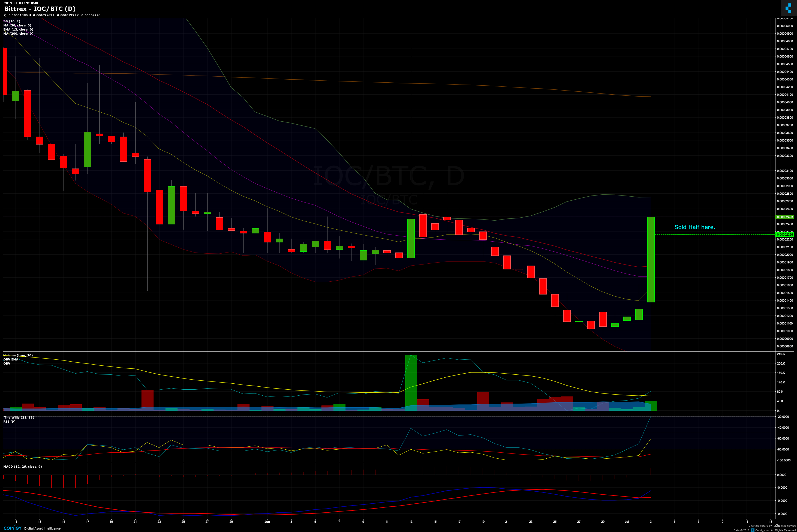The image size is (797, 532).
Task: Click the 0.00004000 price axis label
Action: point(785,102)
